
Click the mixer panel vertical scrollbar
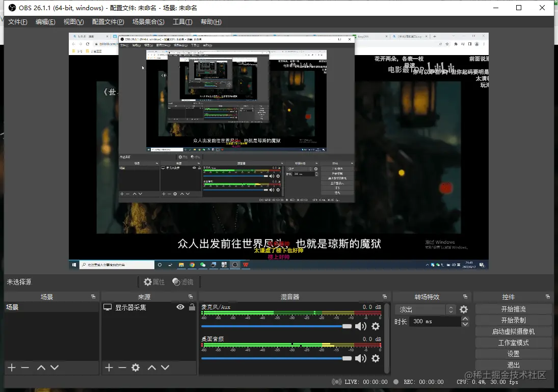tap(387, 338)
